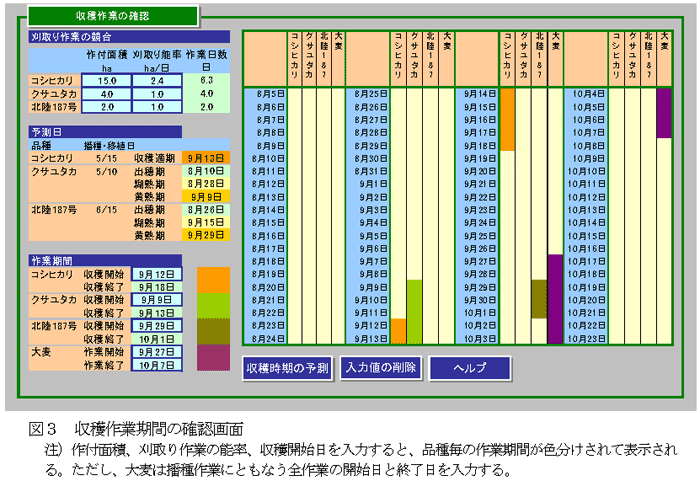Click 大麦 作業開始 field 9月27日
Image resolution: width=700 pixels, height=481 pixels.
(x=156, y=352)
